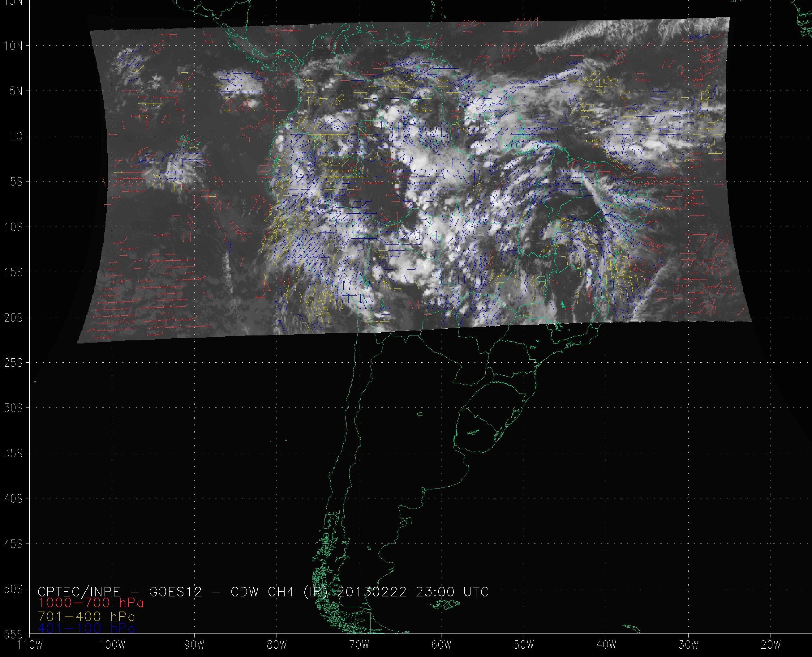Click the 90W longitude axis label
Image resolution: width=812 pixels, height=657 pixels.
194,645
